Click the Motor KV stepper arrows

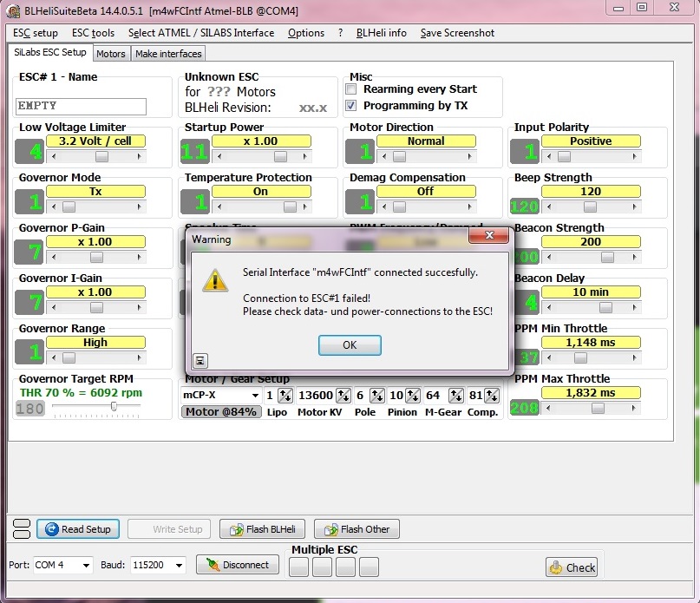pos(343,396)
